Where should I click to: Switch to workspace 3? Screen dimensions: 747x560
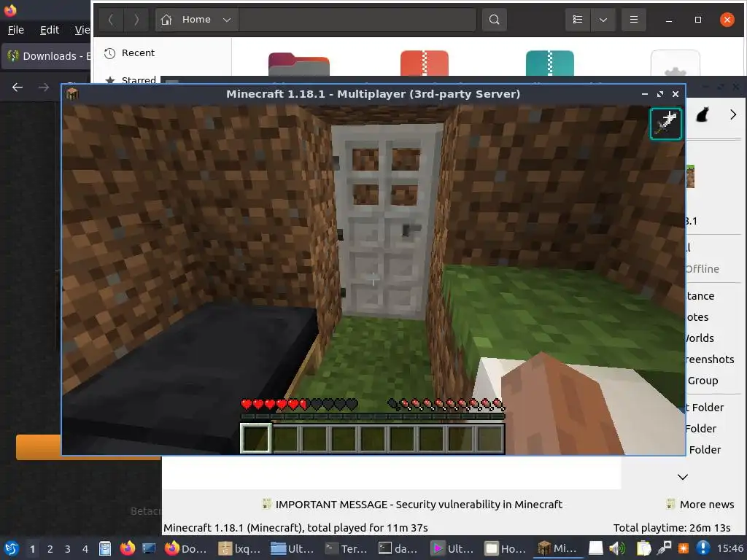(x=68, y=549)
